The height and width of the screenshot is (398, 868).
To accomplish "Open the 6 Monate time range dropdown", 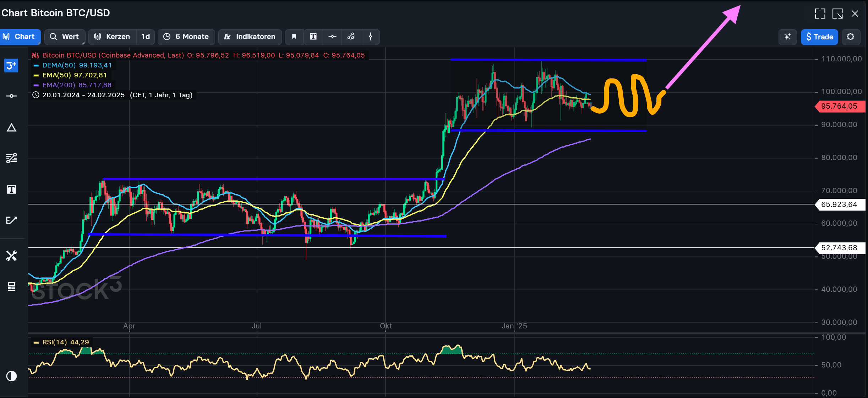I will coord(186,37).
